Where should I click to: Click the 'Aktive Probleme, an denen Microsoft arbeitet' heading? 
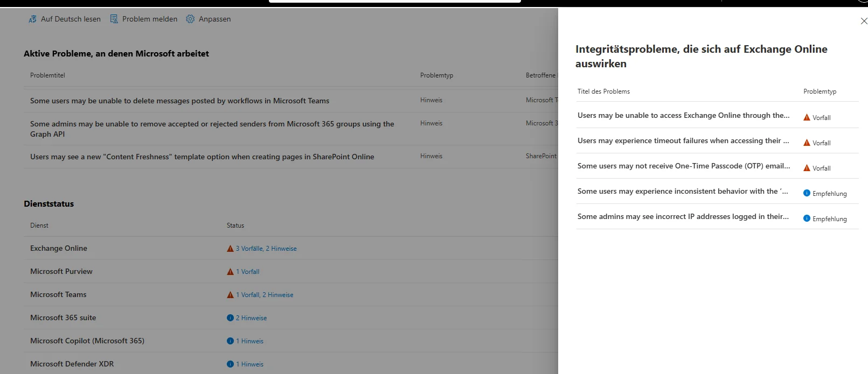coord(116,54)
